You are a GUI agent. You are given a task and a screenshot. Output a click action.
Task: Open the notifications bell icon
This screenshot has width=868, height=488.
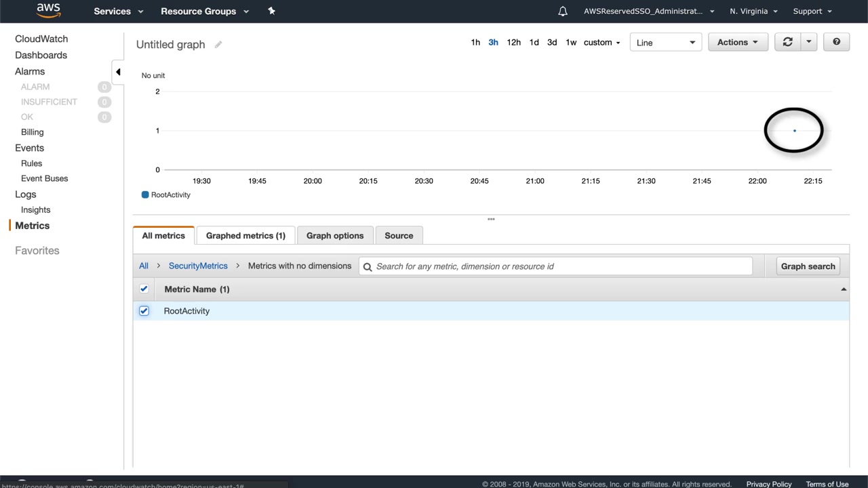[x=563, y=11]
